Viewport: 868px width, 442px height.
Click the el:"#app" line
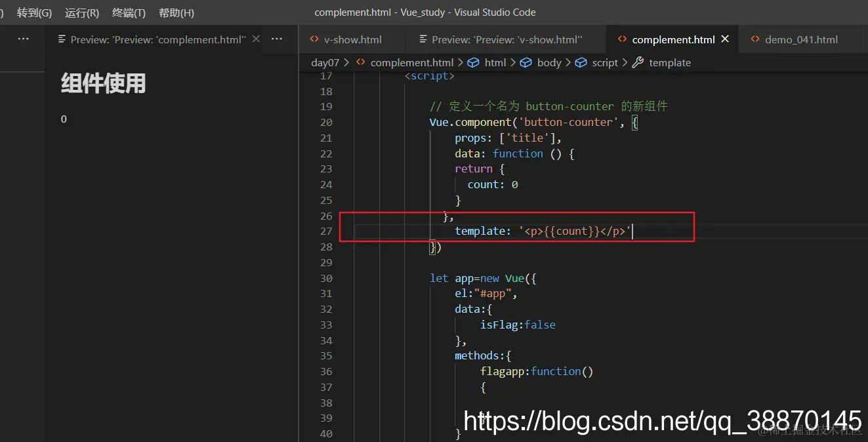[x=486, y=294]
